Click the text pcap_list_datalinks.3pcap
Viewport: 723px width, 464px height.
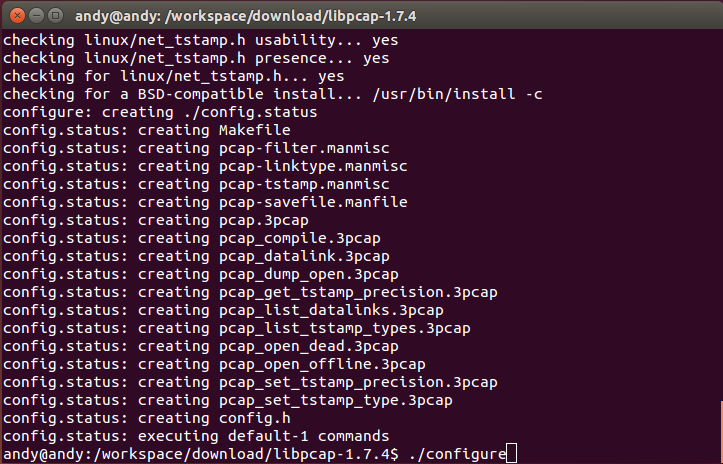331,310
